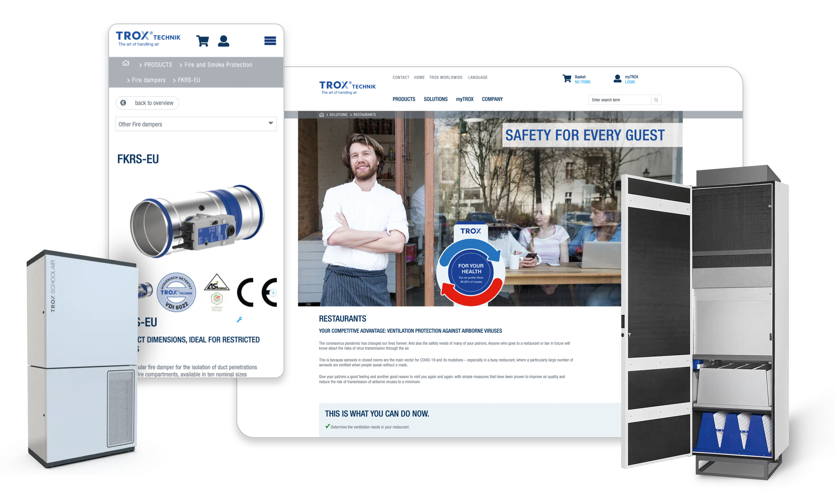Click the 'SAFETY FOR EVERY GUEST' banner headline
Viewport: 835px width, 504px height.
[585, 135]
